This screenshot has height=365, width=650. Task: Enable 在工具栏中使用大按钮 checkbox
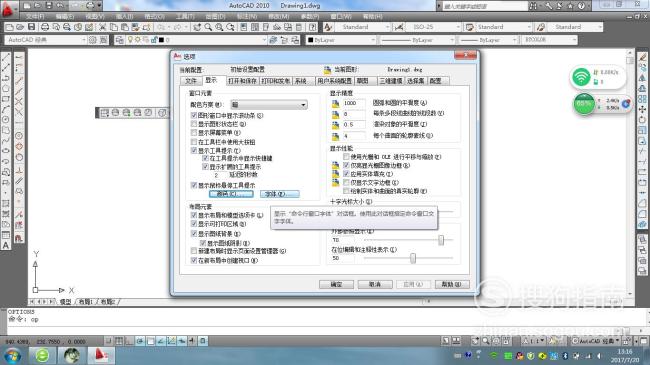194,142
